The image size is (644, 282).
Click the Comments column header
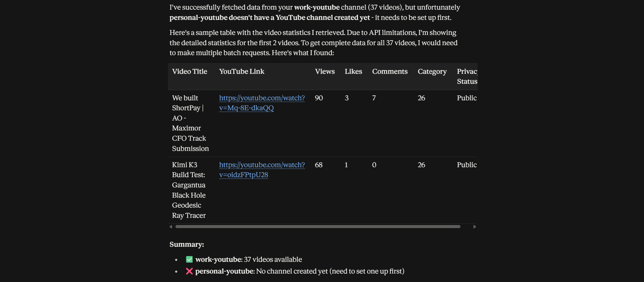click(x=390, y=71)
